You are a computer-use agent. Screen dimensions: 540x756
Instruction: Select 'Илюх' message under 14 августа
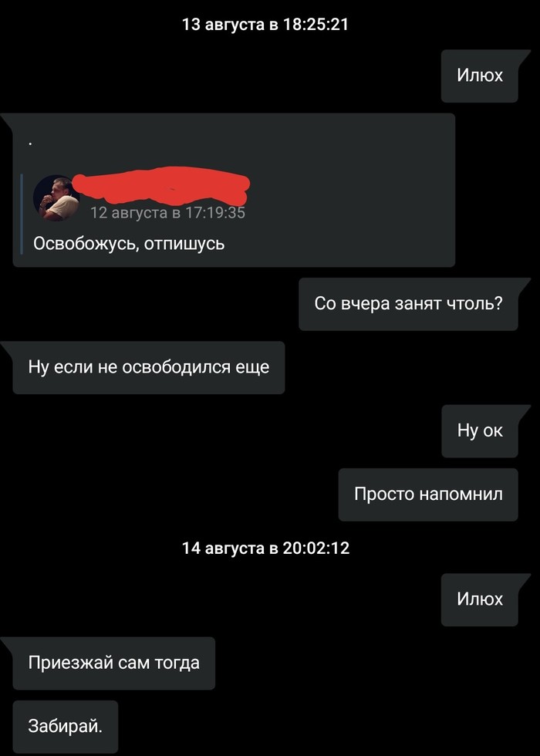tap(480, 600)
